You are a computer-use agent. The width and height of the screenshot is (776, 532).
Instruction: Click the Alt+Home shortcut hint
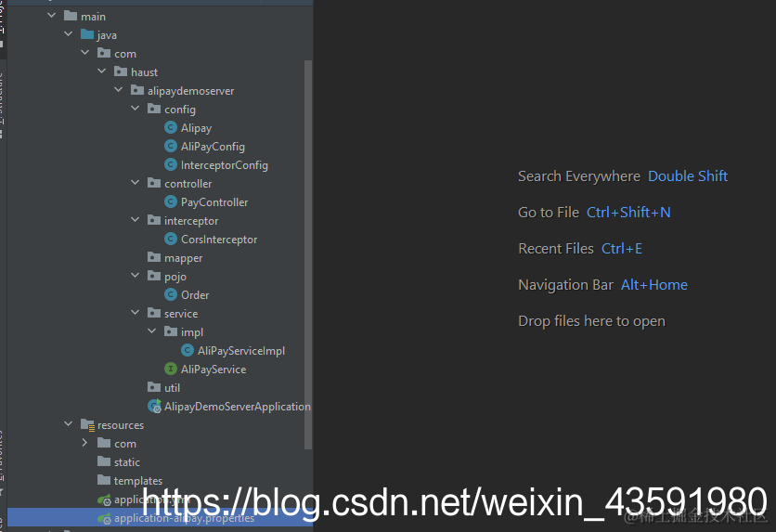tap(654, 285)
